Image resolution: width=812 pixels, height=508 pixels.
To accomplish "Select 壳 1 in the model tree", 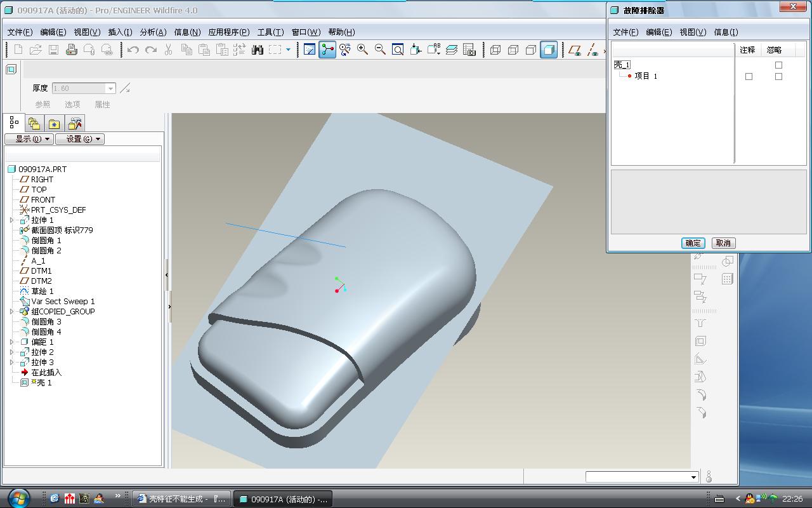I will (41, 383).
